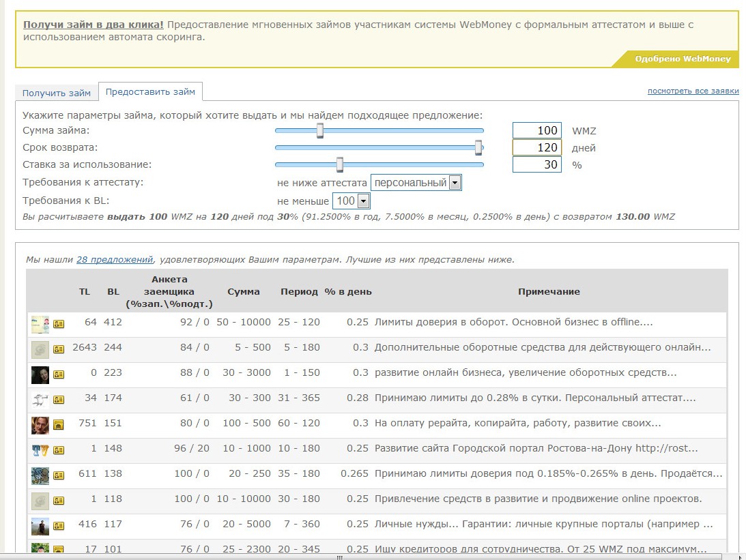Grab the Срок возврата slider handle
The image size is (746, 560).
[x=478, y=147]
